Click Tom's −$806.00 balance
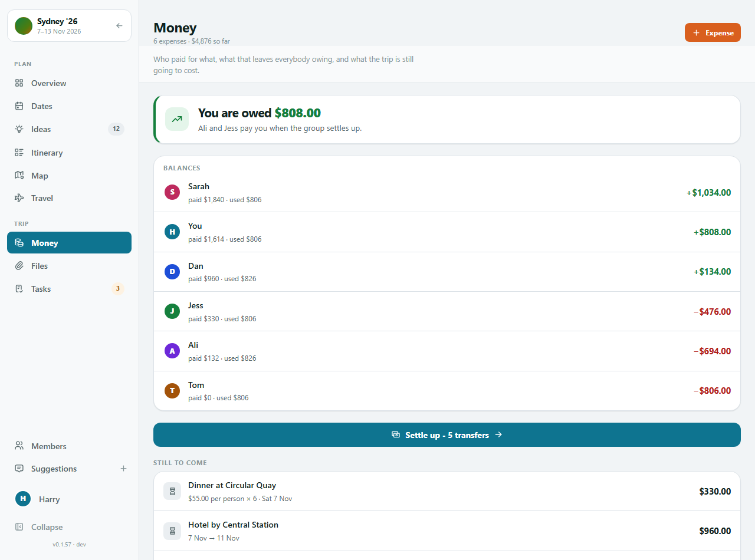Viewport: 755px width, 560px height. click(713, 391)
